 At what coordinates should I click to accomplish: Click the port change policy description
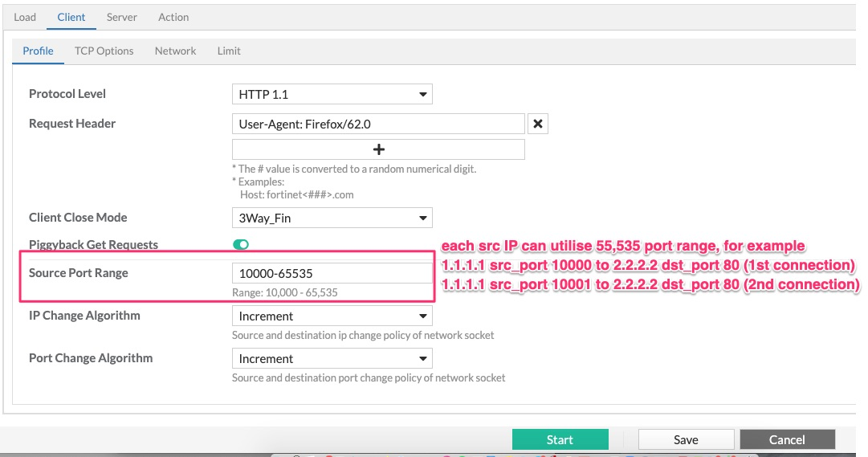[x=369, y=377]
